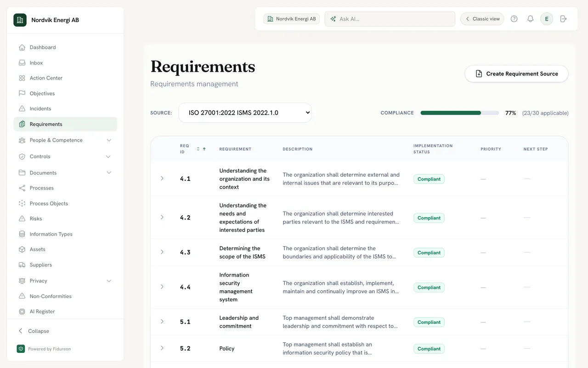Image resolution: width=588 pixels, height=368 pixels.
Task: Click the compliance progress bar
Action: click(459, 113)
